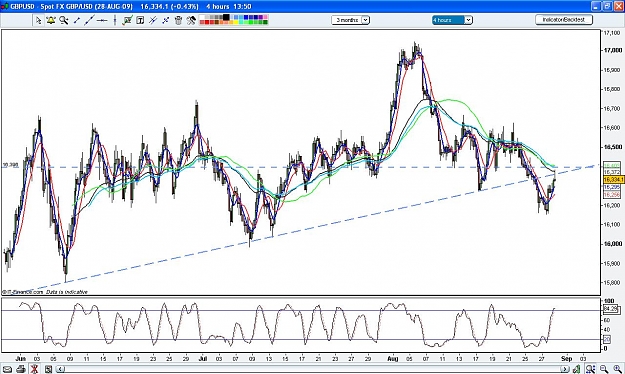Click the 16,000 price axis label

[x=613, y=244]
